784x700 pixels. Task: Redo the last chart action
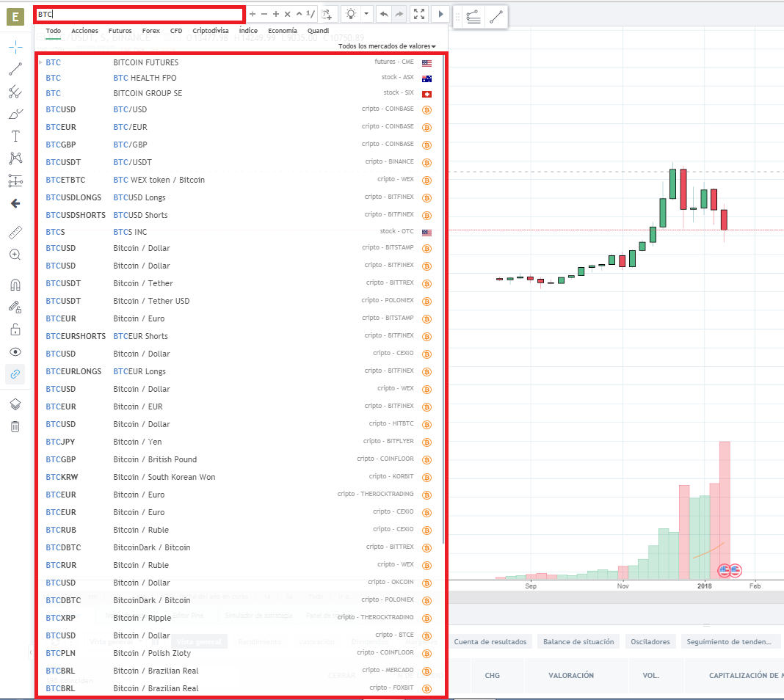pyautogui.click(x=399, y=14)
